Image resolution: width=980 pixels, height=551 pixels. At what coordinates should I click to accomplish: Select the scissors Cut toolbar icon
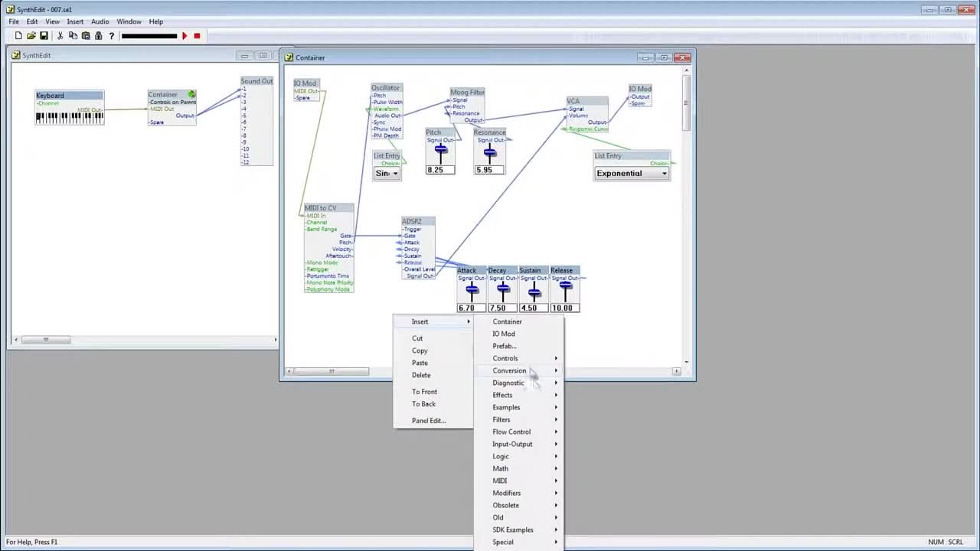[60, 36]
